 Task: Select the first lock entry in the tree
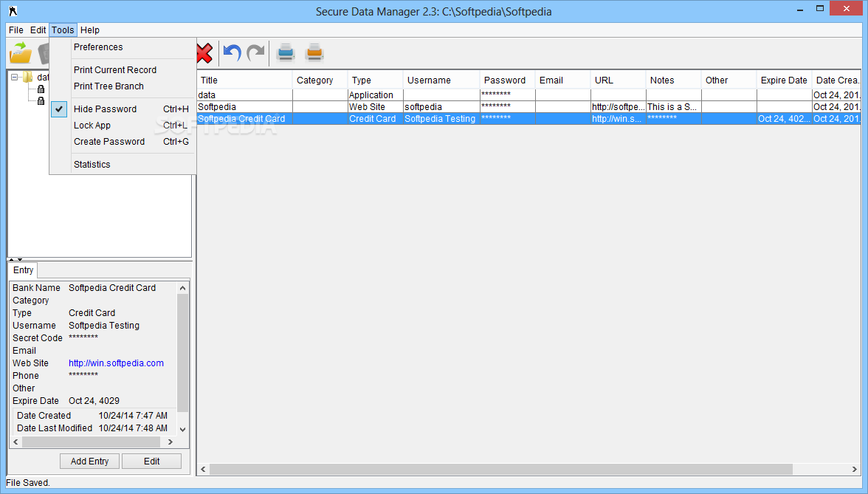click(x=41, y=89)
